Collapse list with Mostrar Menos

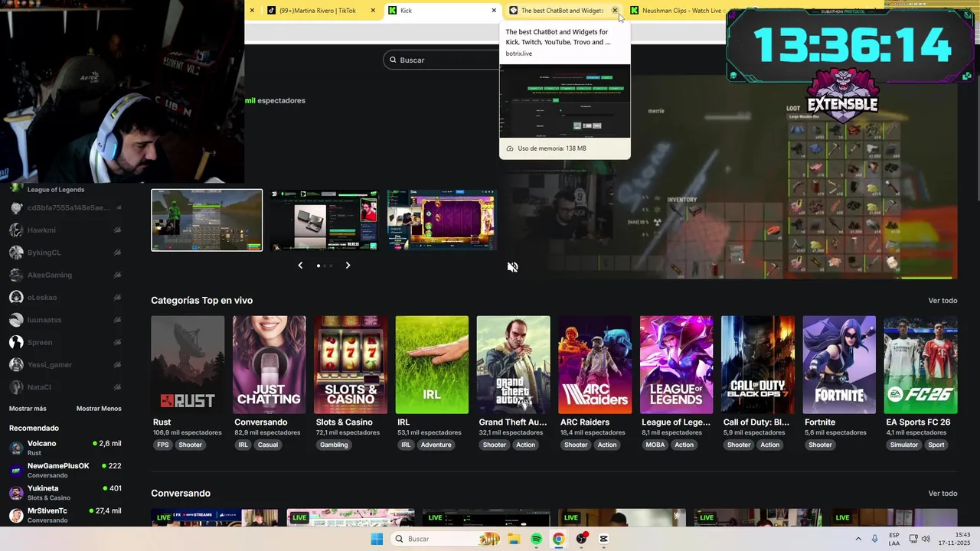coord(99,409)
